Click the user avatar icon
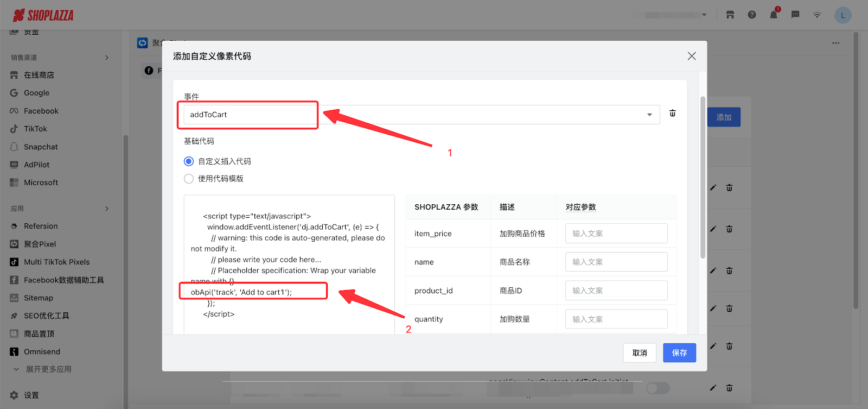This screenshot has width=868, height=409. (843, 15)
